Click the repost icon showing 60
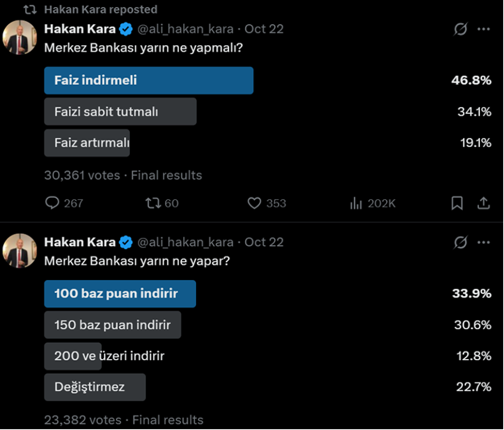 coord(153,203)
